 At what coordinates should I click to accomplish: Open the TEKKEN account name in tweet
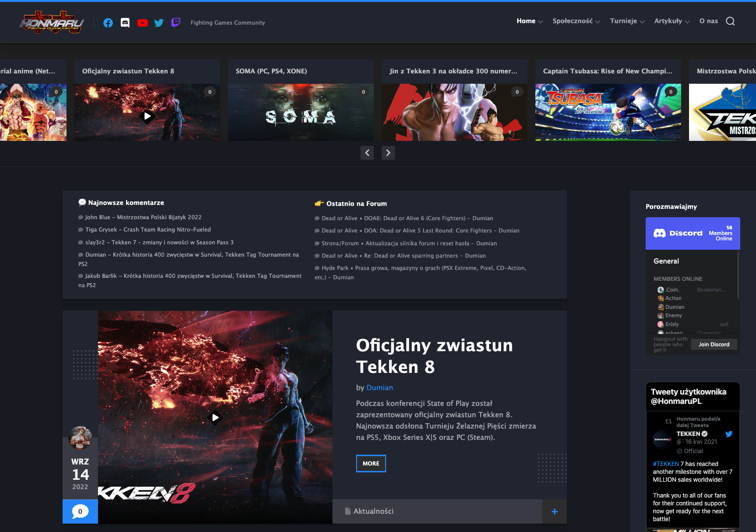pyautogui.click(x=689, y=434)
